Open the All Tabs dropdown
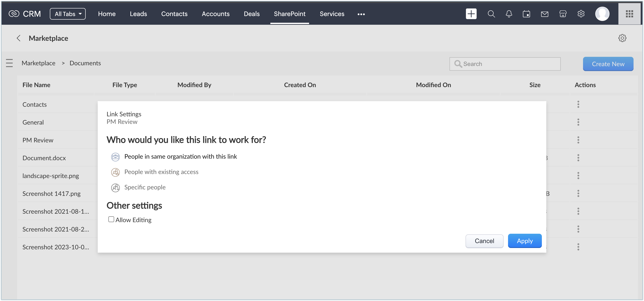 68,14
